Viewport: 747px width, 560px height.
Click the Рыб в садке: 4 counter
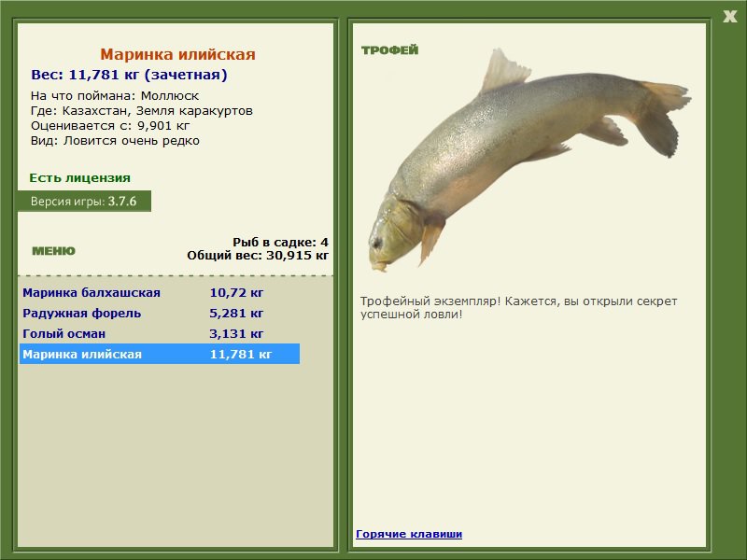[x=281, y=242]
